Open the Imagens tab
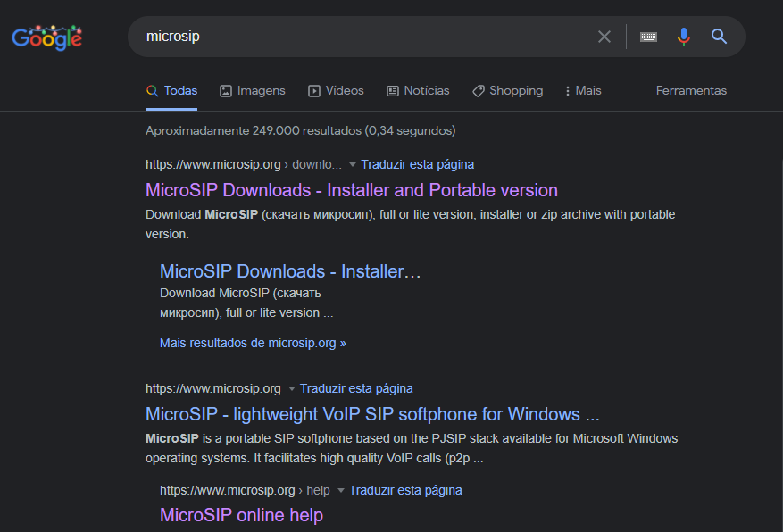783x532 pixels. point(253,91)
